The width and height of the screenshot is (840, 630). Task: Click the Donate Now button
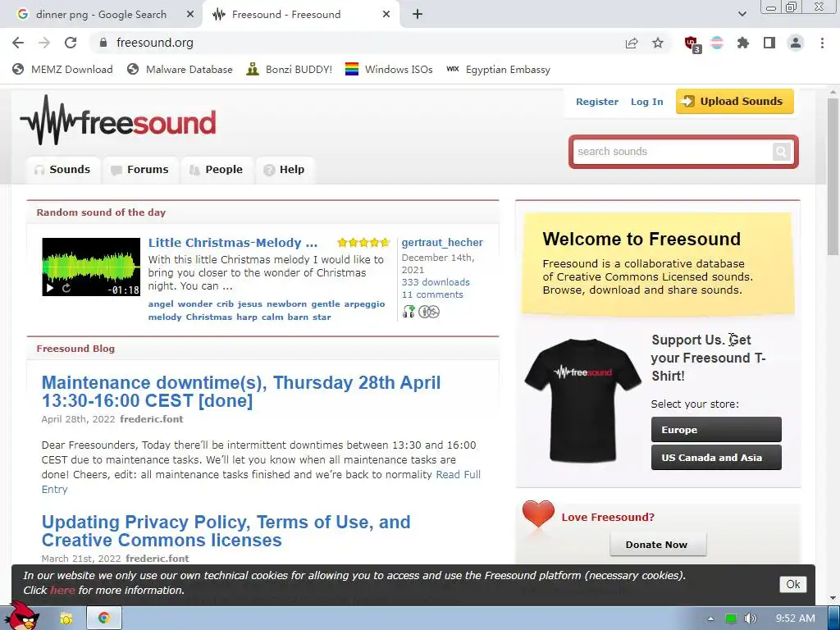pyautogui.click(x=658, y=545)
